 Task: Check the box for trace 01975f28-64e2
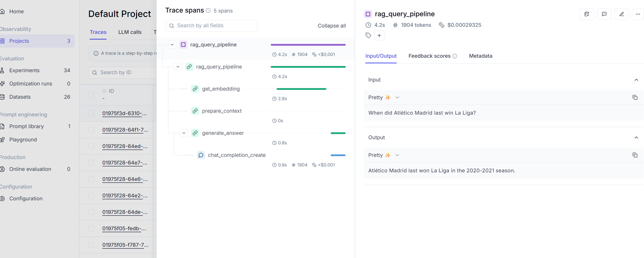[91, 196]
